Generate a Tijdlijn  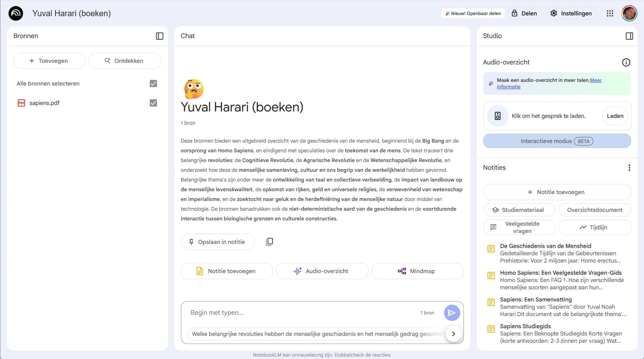pyautogui.click(x=595, y=227)
